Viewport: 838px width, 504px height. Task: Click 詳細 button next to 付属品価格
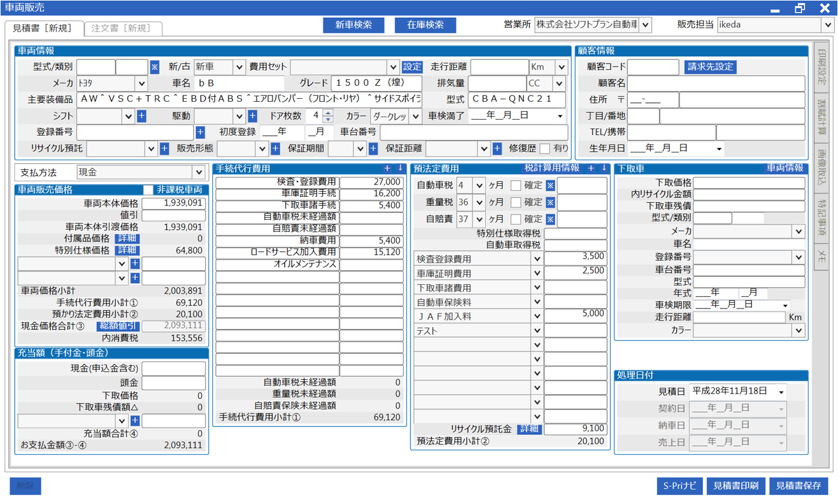[x=127, y=239]
